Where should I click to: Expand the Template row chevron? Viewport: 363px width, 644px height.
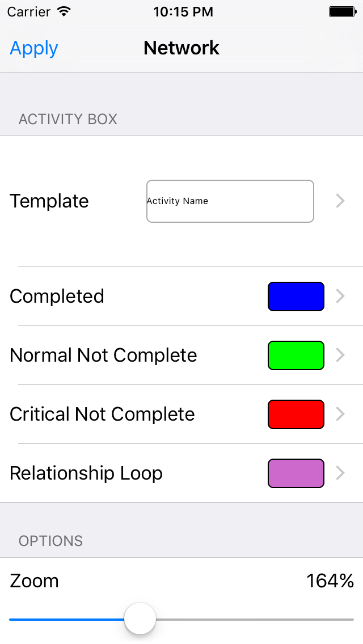pyautogui.click(x=340, y=201)
